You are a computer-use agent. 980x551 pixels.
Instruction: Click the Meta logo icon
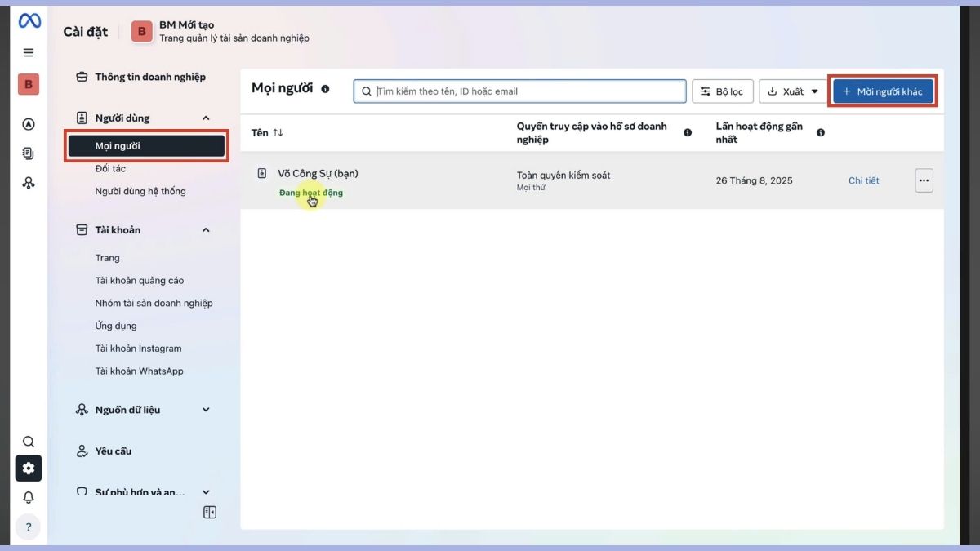tap(29, 21)
